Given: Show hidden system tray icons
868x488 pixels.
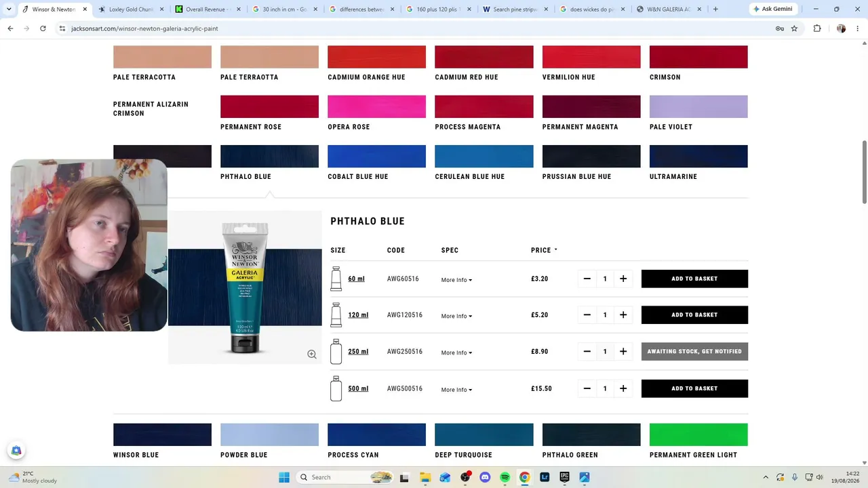Looking at the screenshot, I should [766, 477].
